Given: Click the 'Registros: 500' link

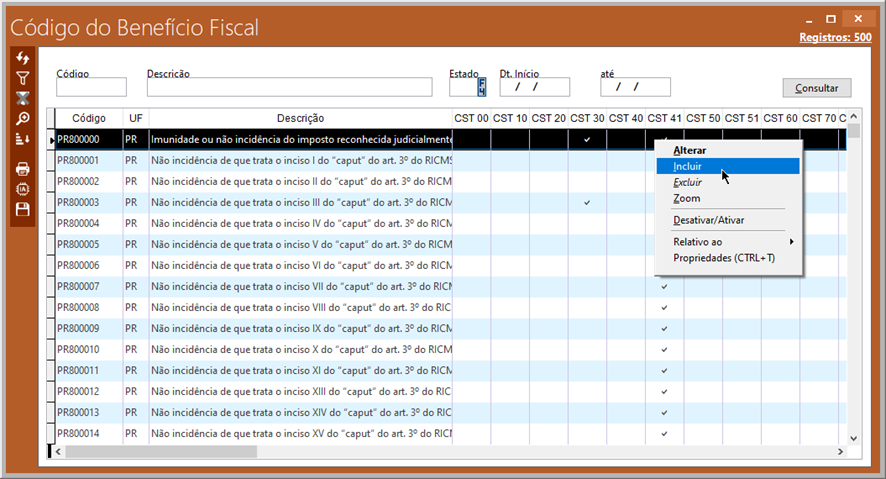Looking at the screenshot, I should pyautogui.click(x=835, y=38).
